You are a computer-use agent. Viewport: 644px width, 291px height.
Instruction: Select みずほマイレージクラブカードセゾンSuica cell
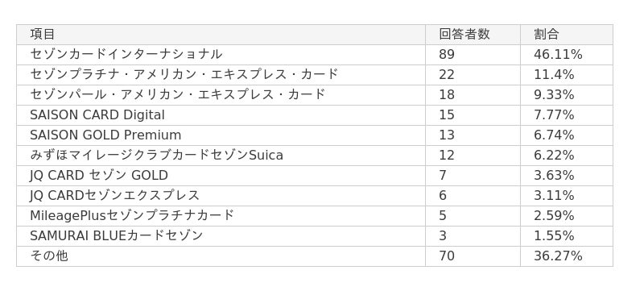[x=221, y=156]
